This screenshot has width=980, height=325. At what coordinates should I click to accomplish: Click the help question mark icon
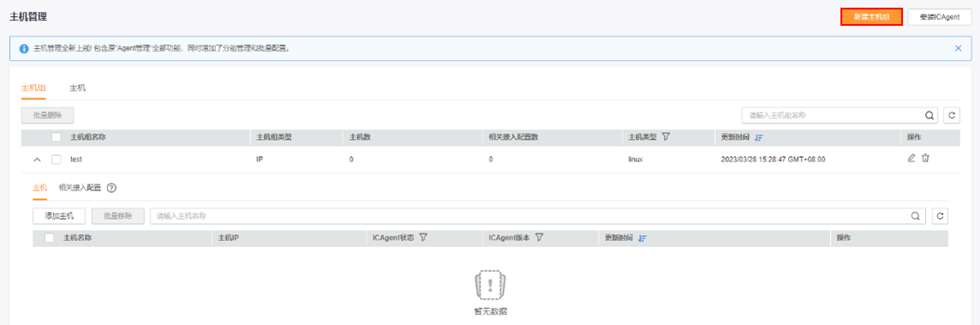pos(112,187)
